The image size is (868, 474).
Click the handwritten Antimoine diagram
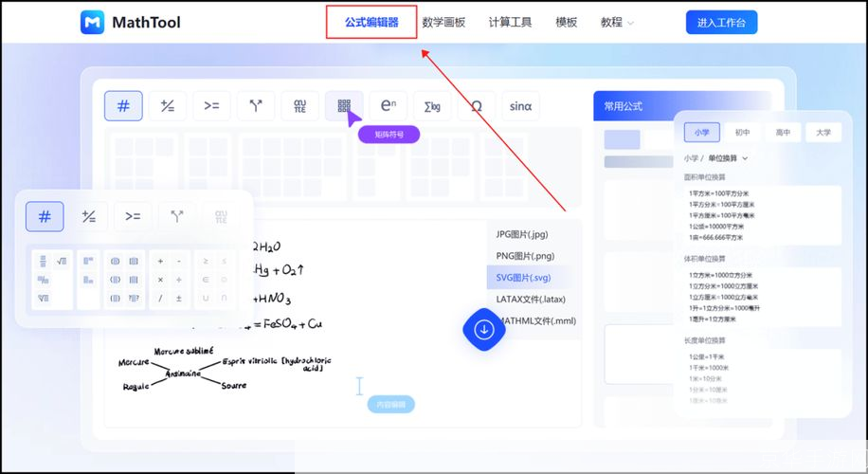point(225,369)
